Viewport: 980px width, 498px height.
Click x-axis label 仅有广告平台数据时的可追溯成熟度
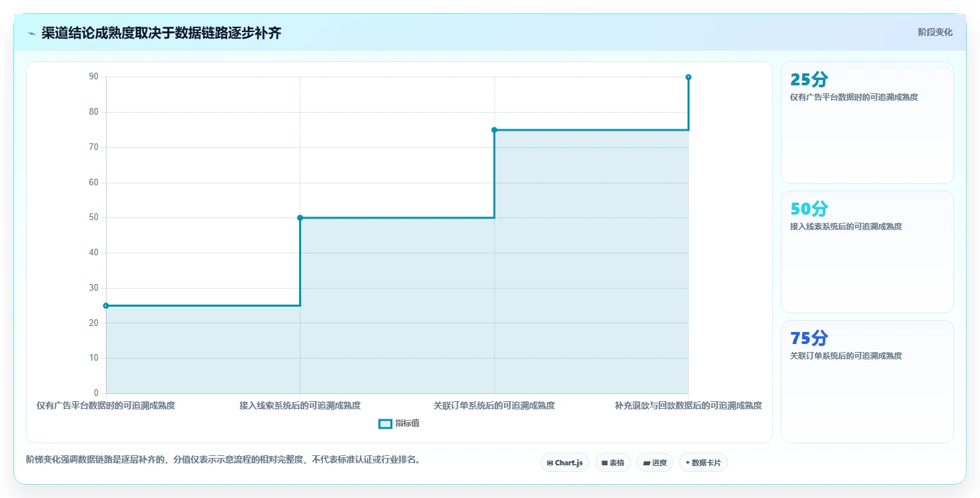point(106,405)
